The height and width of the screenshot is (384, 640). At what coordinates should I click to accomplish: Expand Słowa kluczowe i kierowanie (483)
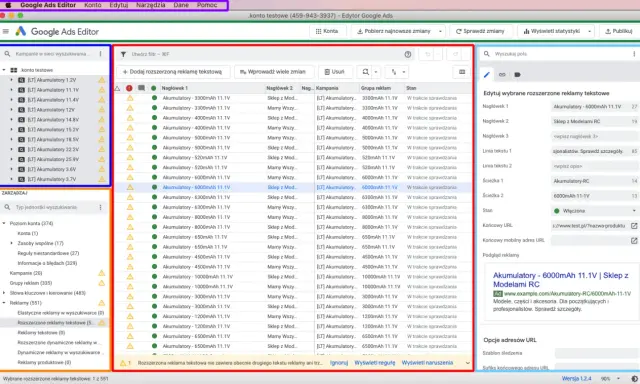coord(4,293)
